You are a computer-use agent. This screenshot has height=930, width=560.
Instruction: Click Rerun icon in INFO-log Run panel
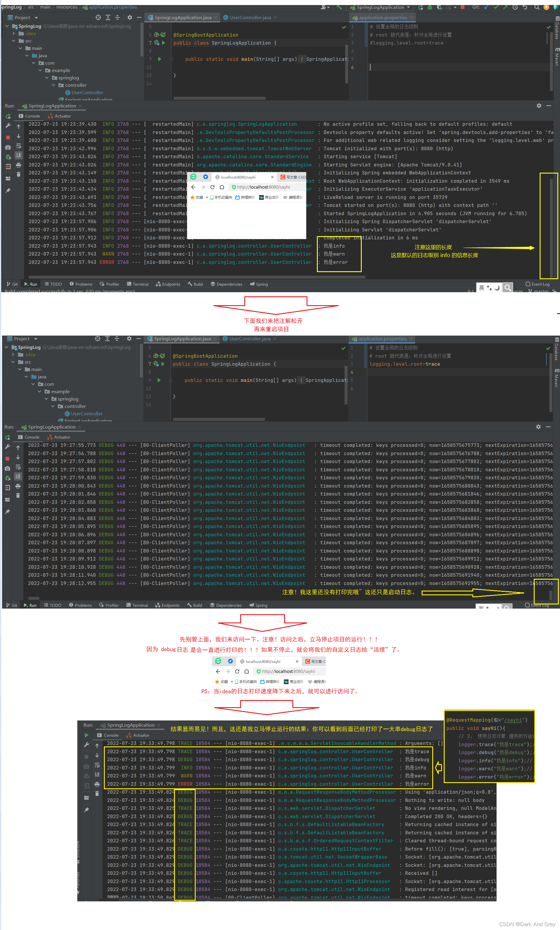coord(8,116)
